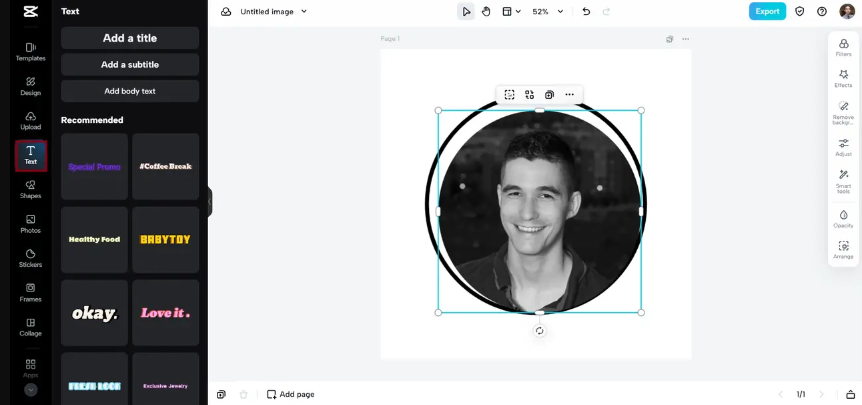Open the help question mark icon
The image size is (862, 405).
pyautogui.click(x=822, y=12)
